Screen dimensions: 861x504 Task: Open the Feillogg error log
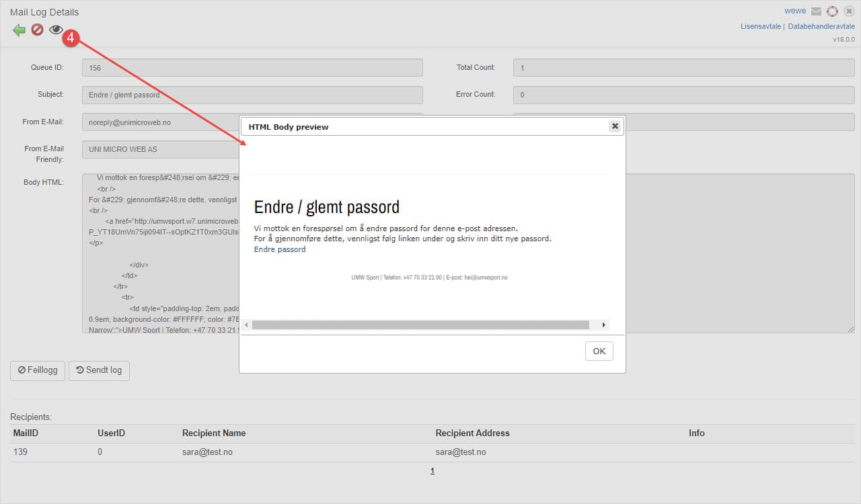point(38,370)
